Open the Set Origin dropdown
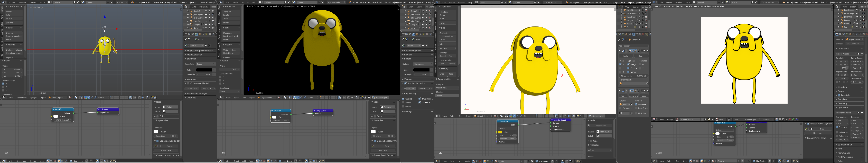Viewport: 868px width, 163px height. [447, 48]
